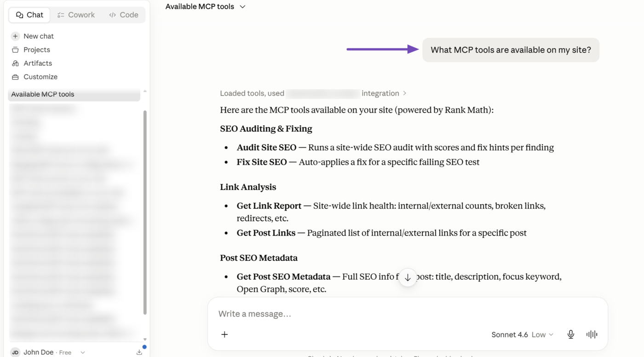644x357 pixels.
Task: Open Artifacts in the sidebar
Action: tap(38, 63)
